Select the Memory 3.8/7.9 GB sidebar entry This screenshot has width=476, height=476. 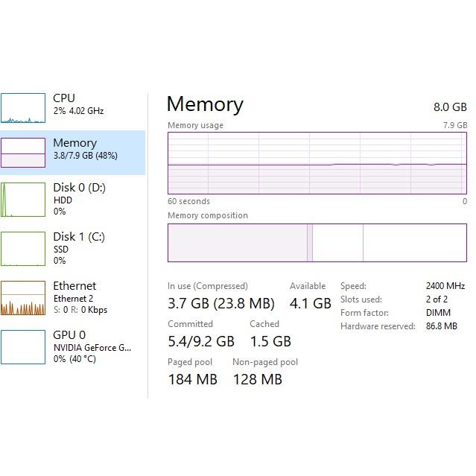(x=84, y=149)
